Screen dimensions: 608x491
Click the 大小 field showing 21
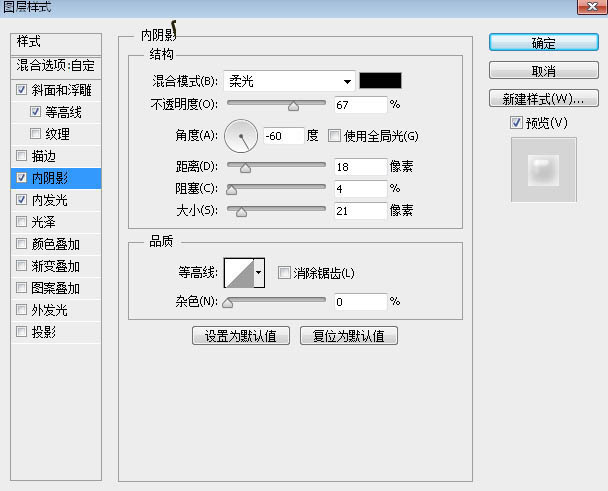pyautogui.click(x=361, y=211)
